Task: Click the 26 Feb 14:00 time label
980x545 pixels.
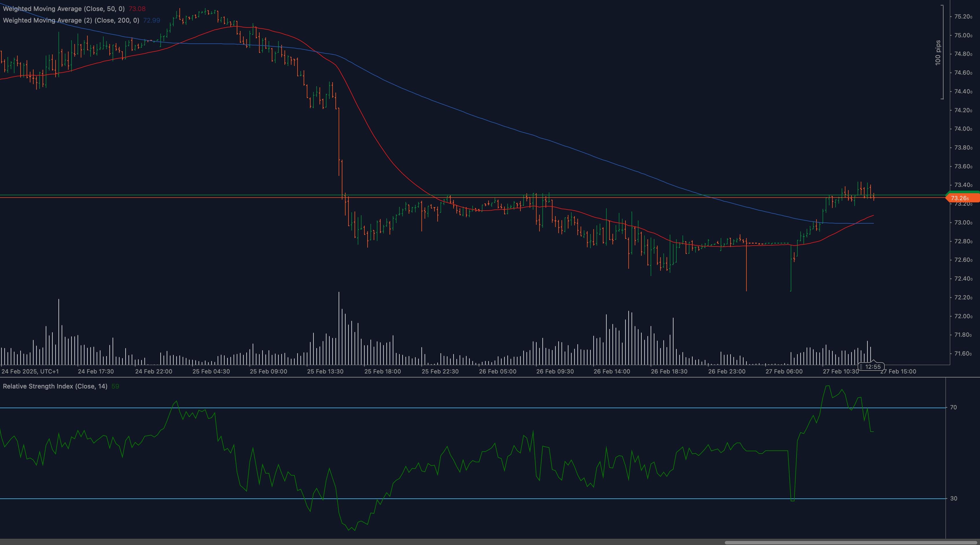Action: pyautogui.click(x=612, y=371)
